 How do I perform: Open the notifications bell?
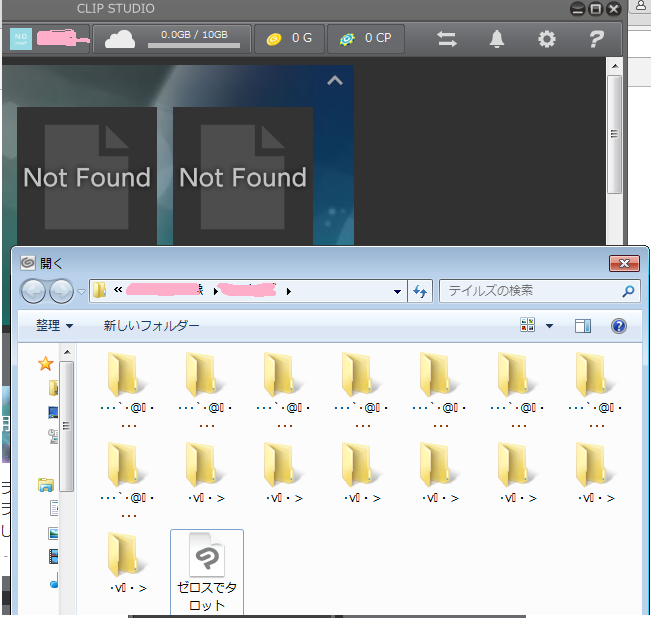497,39
